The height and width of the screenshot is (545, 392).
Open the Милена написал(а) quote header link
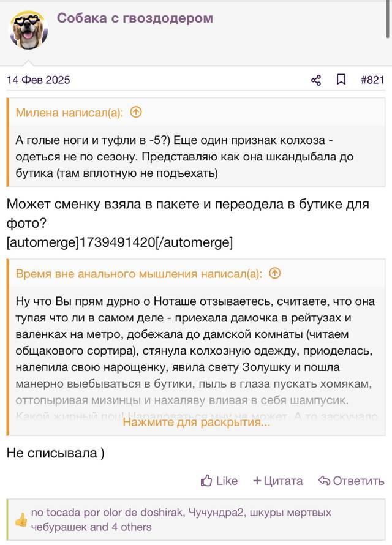coord(69,112)
